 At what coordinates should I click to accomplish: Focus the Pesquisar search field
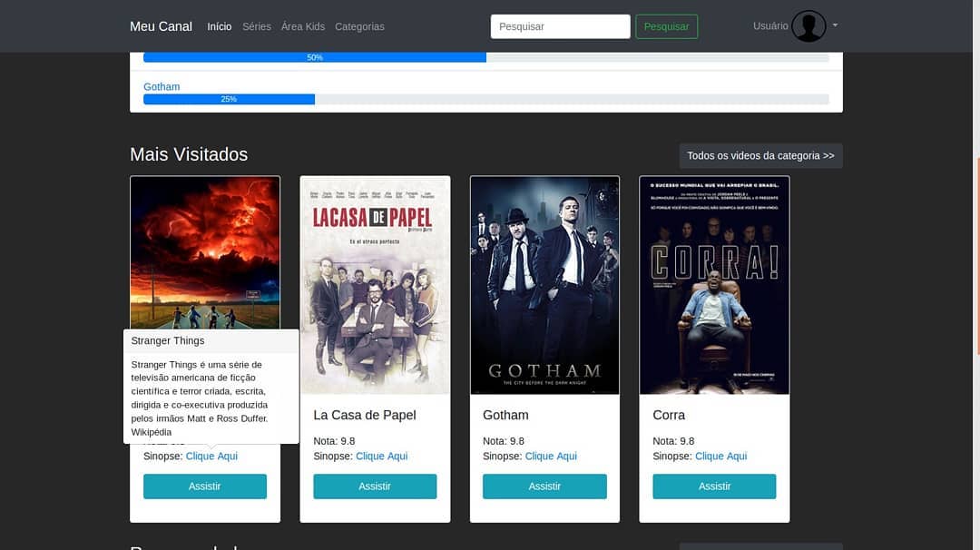(560, 26)
